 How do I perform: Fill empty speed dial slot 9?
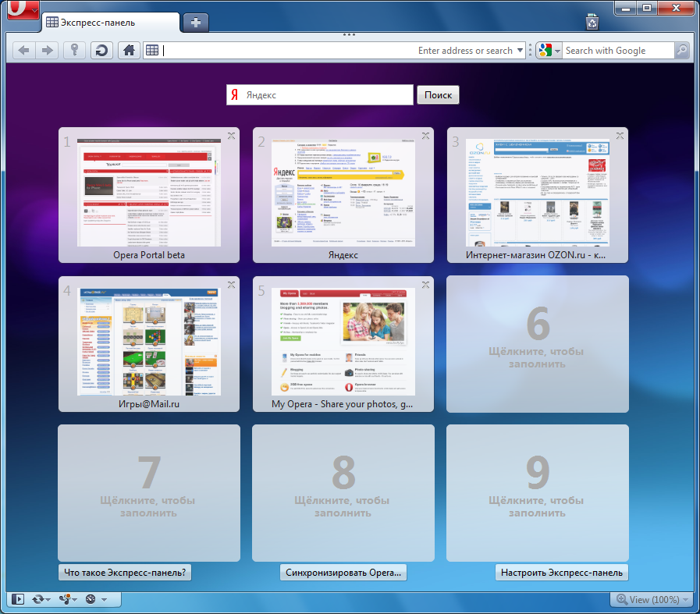(538, 493)
